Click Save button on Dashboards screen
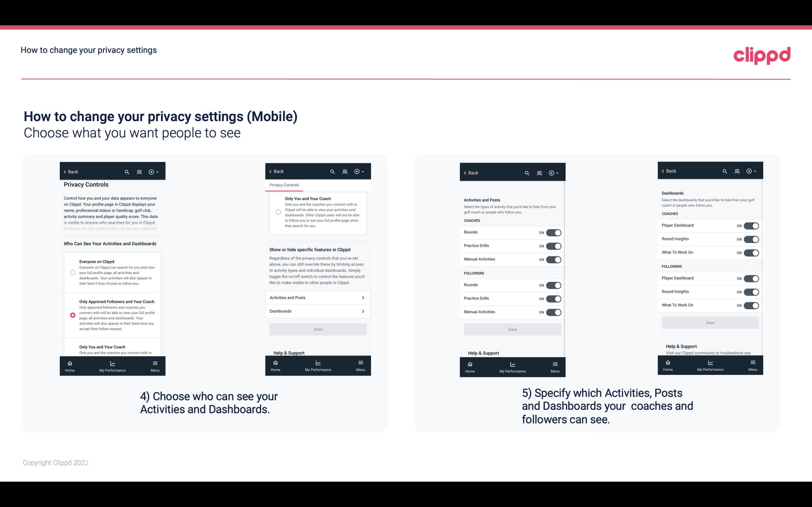812x507 pixels. (710, 323)
